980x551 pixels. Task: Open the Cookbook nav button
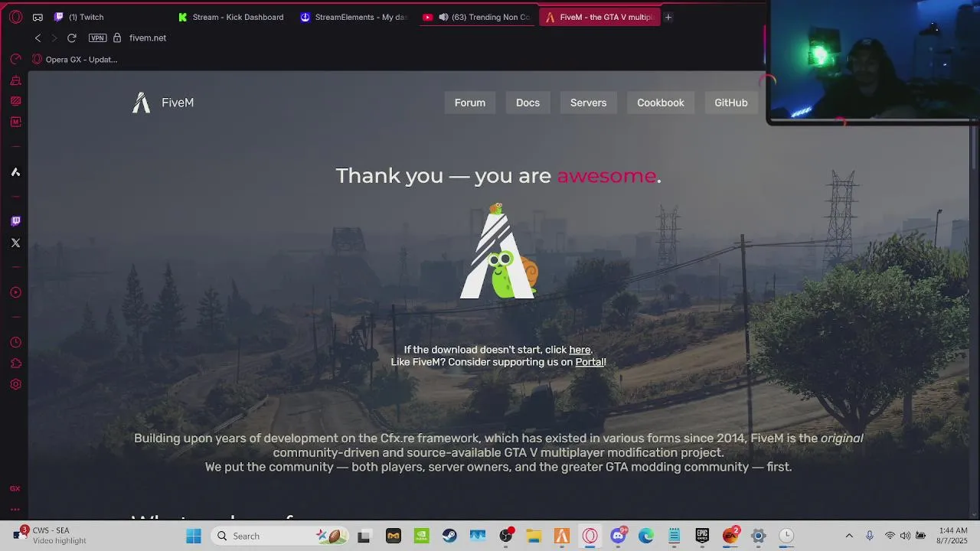point(661,103)
